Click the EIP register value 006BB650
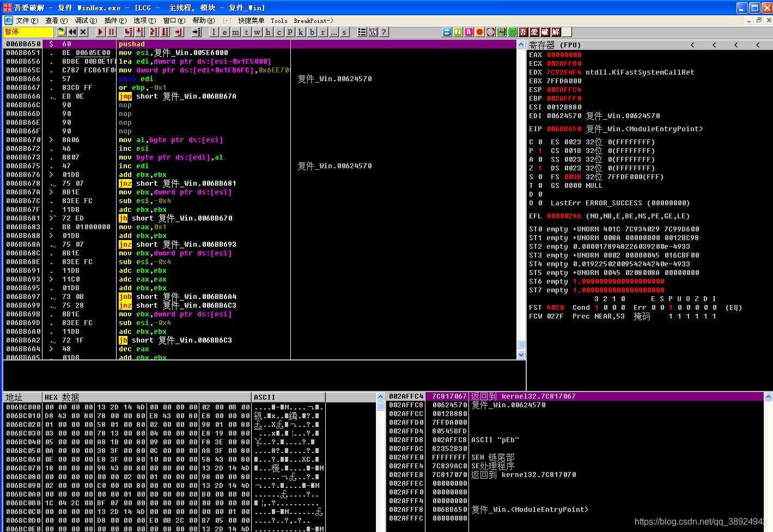The image size is (773, 532). (x=564, y=129)
